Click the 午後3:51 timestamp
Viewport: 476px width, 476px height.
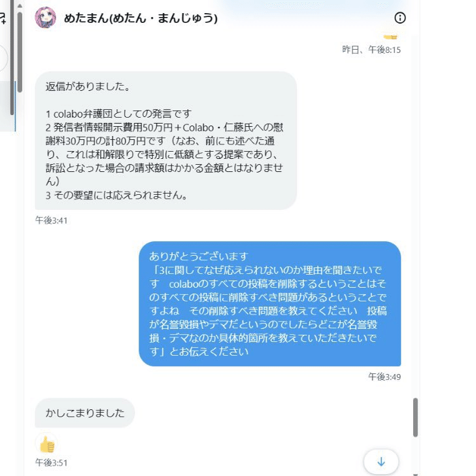coord(51,463)
